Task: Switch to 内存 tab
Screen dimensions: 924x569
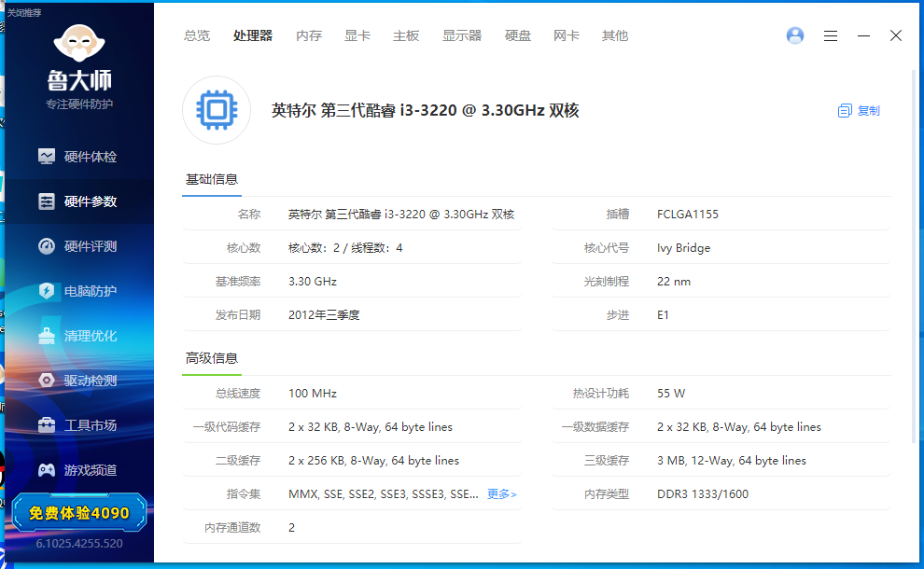Action: click(x=309, y=36)
